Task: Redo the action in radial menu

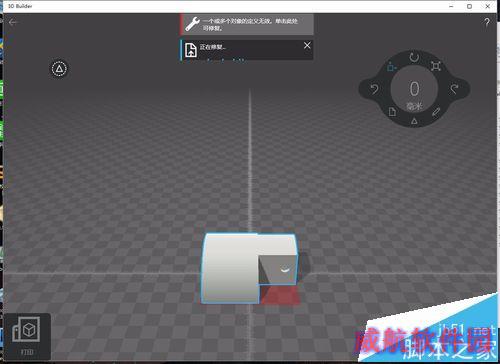Action: pos(454,89)
